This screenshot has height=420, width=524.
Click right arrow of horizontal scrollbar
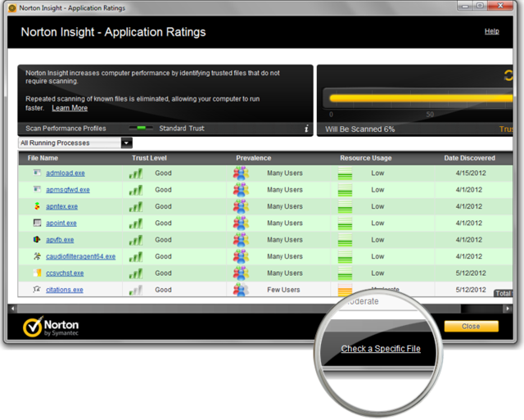coord(508,309)
